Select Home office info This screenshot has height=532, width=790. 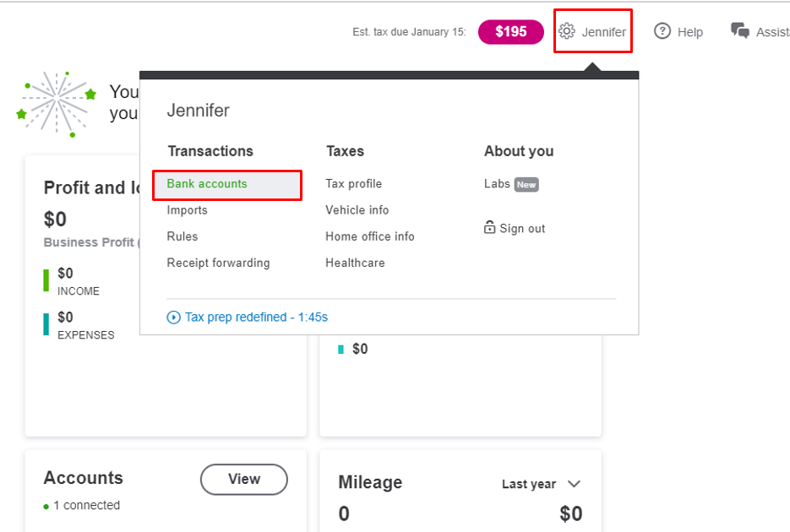coord(369,236)
